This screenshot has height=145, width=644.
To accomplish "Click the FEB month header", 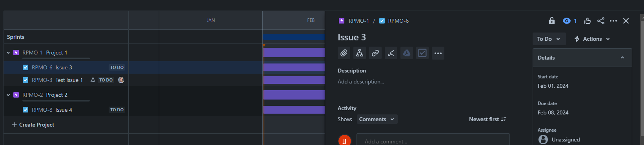I will click(x=311, y=20).
